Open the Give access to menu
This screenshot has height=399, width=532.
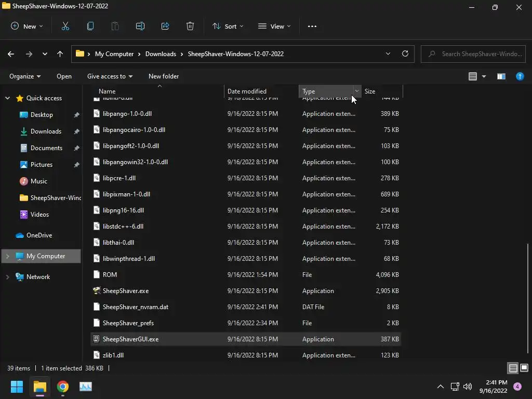(x=110, y=76)
